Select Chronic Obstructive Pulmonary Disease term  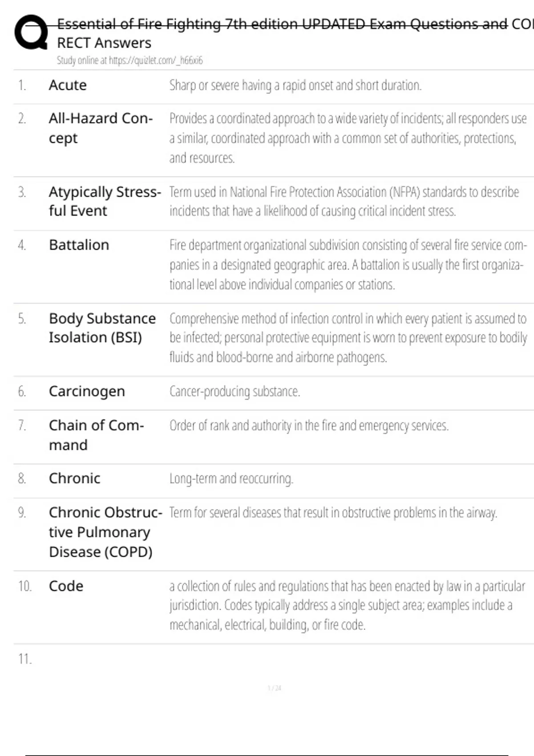pos(105,532)
